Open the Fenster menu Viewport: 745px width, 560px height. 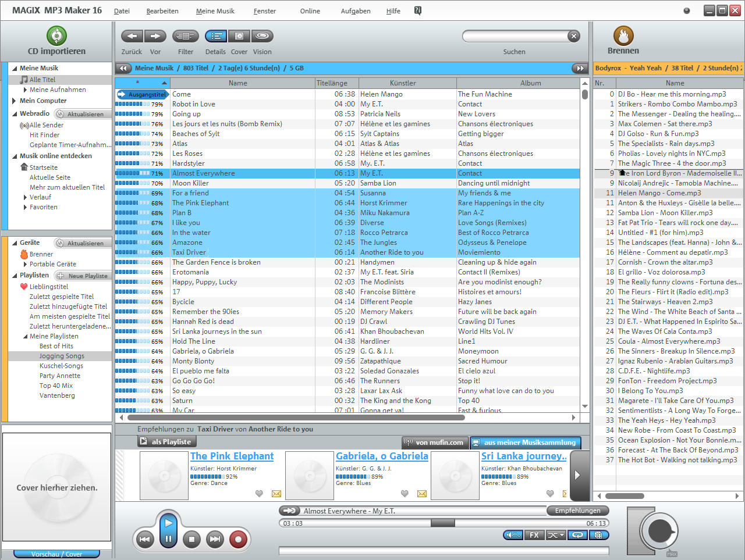[x=265, y=11]
